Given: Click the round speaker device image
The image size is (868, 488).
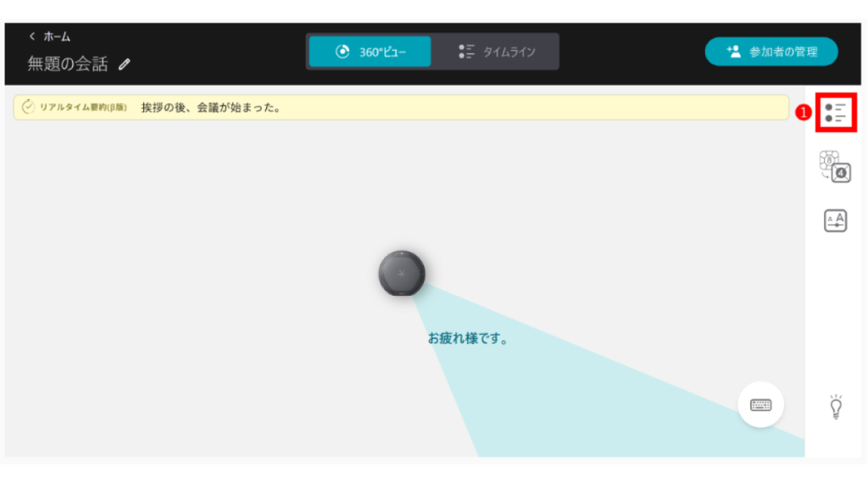Looking at the screenshot, I should (402, 274).
